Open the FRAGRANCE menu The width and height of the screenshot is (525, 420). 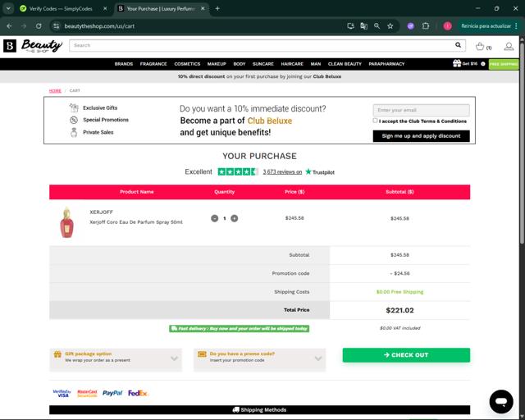pyautogui.click(x=153, y=64)
